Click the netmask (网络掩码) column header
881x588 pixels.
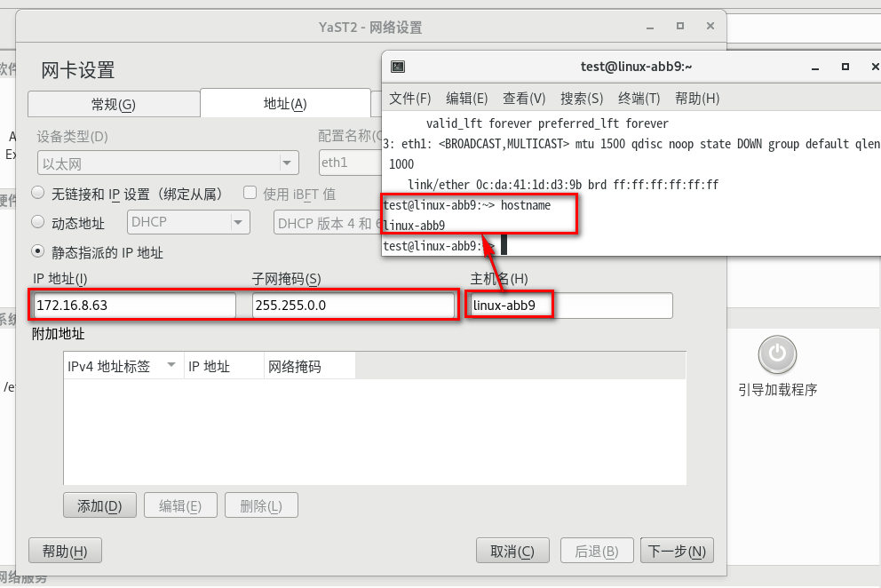pyautogui.click(x=310, y=366)
